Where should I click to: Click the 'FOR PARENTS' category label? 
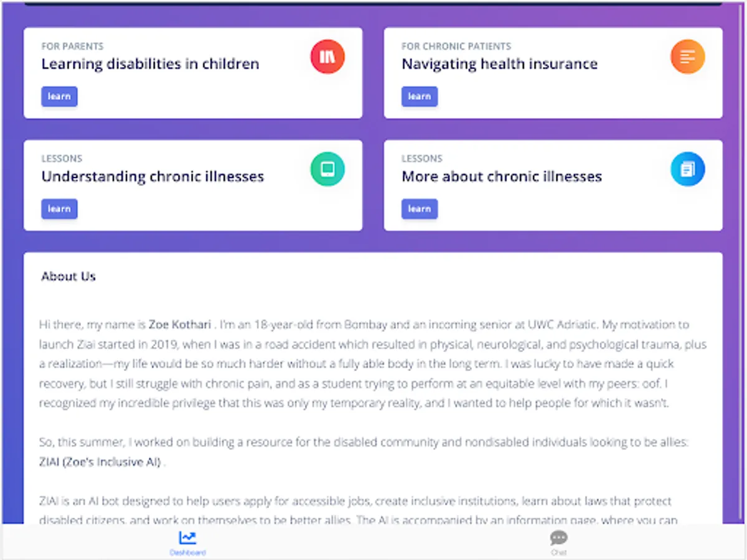click(72, 46)
